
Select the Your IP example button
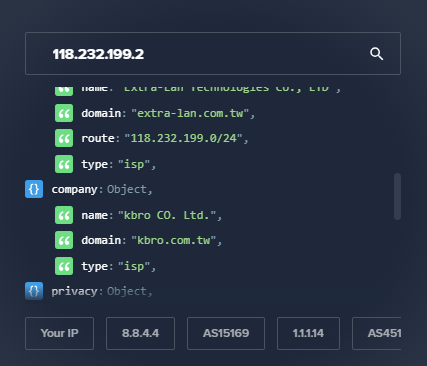point(59,333)
